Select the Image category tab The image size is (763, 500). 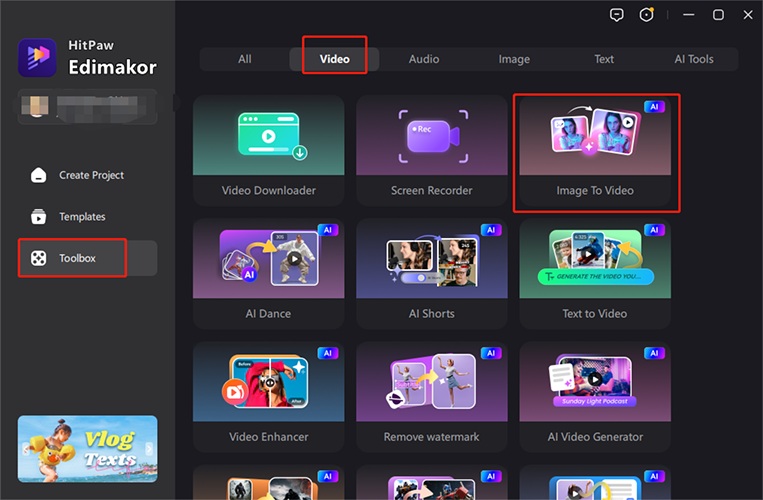[x=514, y=59]
